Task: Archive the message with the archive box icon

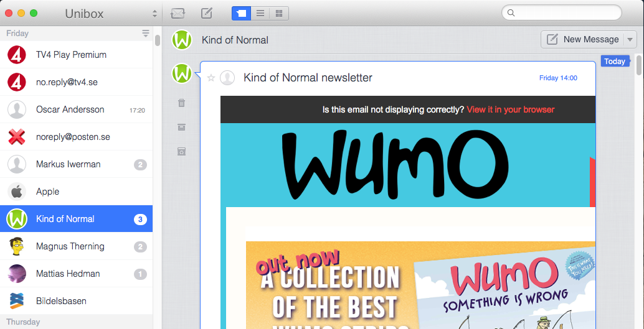Action: [x=181, y=127]
